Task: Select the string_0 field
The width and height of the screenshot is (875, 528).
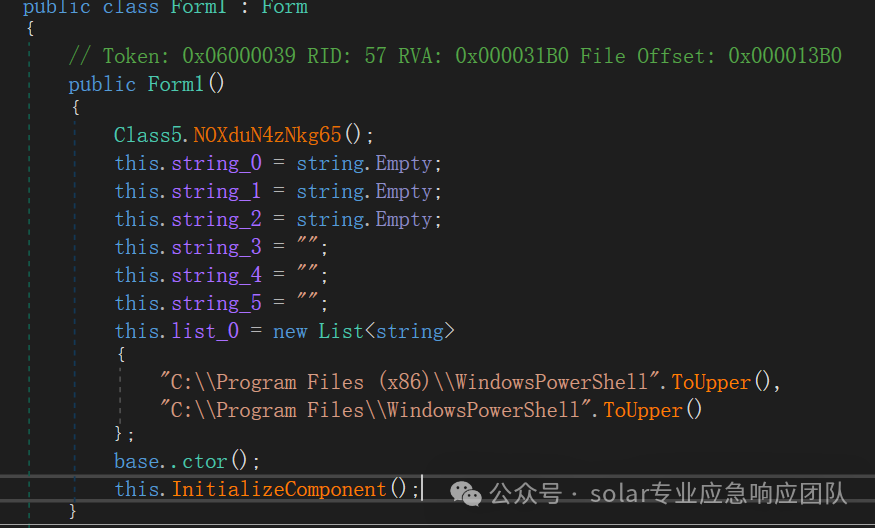Action: click(x=217, y=163)
